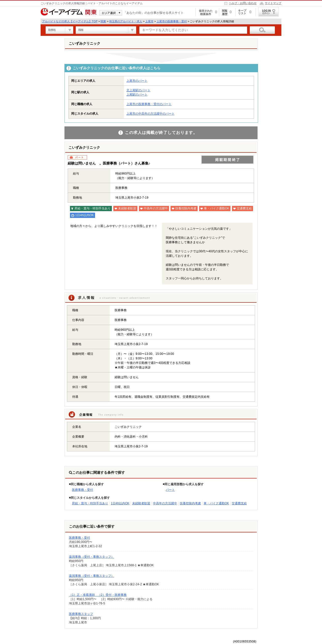Viewport: 322px width, 644px height.
Task: Click breadcrumb 関東
Action: [x=103, y=22]
